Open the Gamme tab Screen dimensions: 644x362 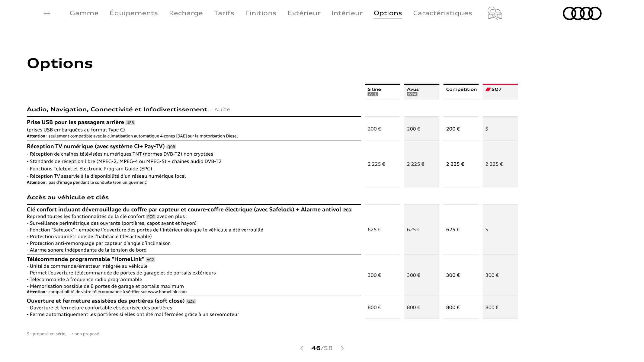click(x=84, y=13)
